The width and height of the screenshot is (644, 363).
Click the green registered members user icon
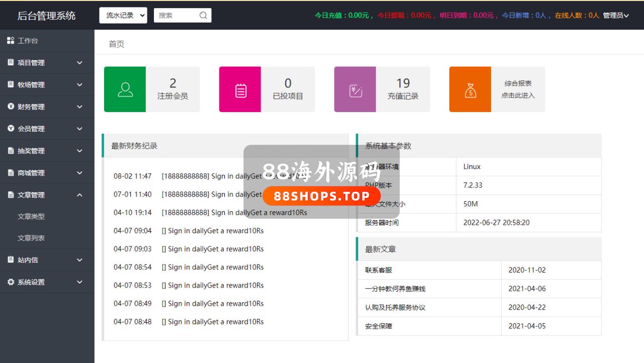click(125, 89)
